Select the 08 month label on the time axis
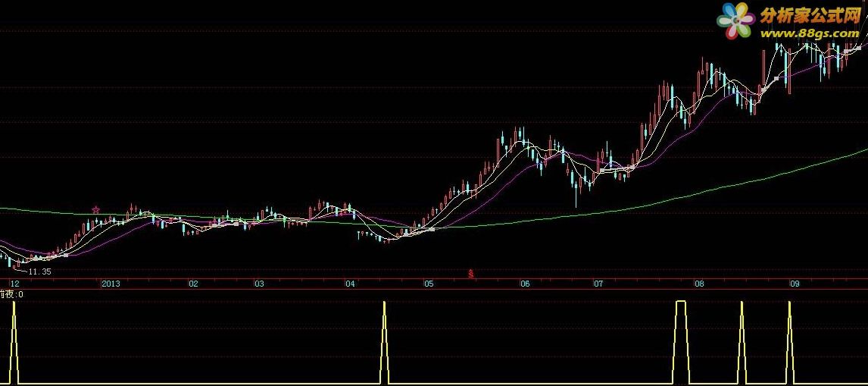This screenshot has width=868, height=386. [x=700, y=284]
